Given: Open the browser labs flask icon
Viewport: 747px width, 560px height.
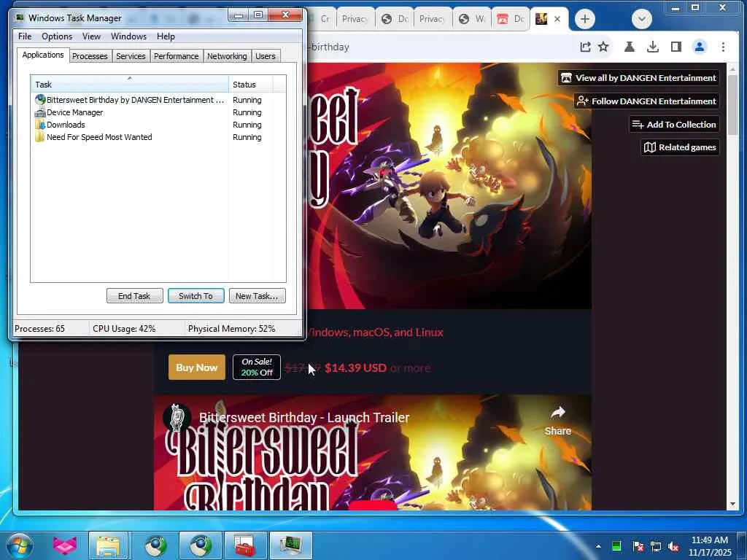Looking at the screenshot, I should click(630, 47).
